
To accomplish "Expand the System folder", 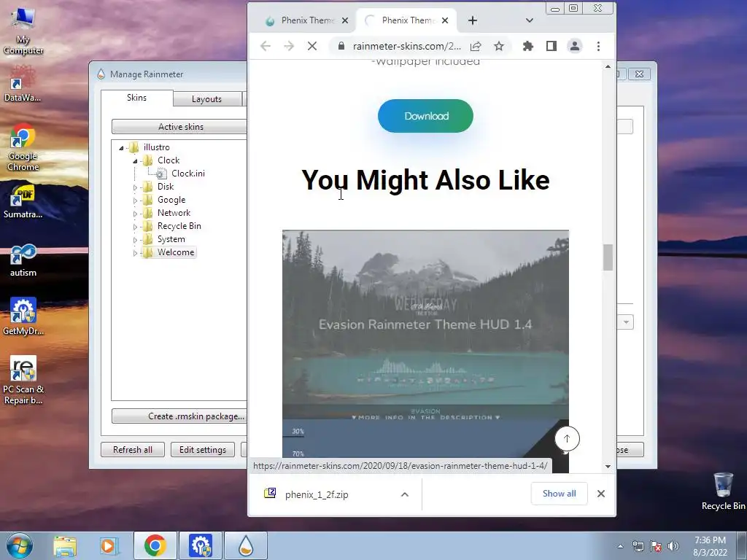I will point(135,239).
